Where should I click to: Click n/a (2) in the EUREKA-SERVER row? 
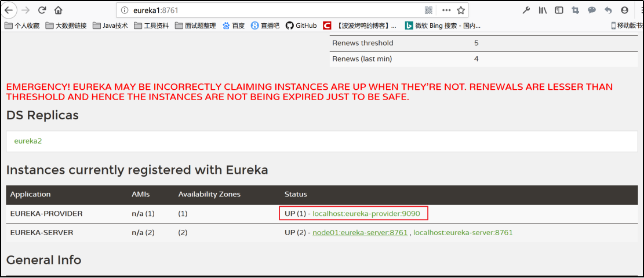pos(143,232)
